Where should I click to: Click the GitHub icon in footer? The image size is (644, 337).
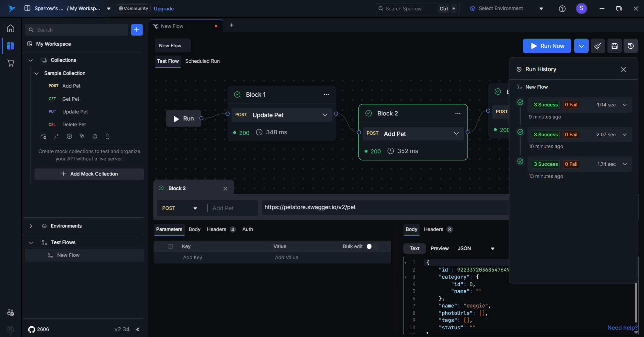point(32,329)
